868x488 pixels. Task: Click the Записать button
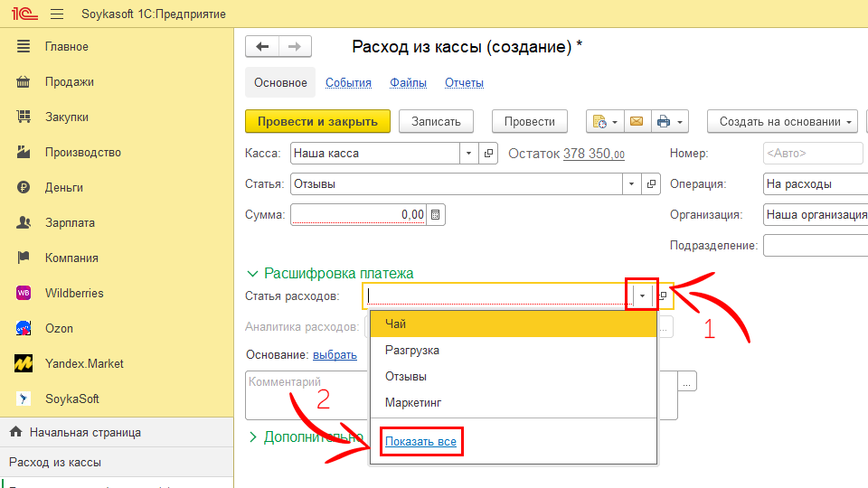click(x=436, y=121)
